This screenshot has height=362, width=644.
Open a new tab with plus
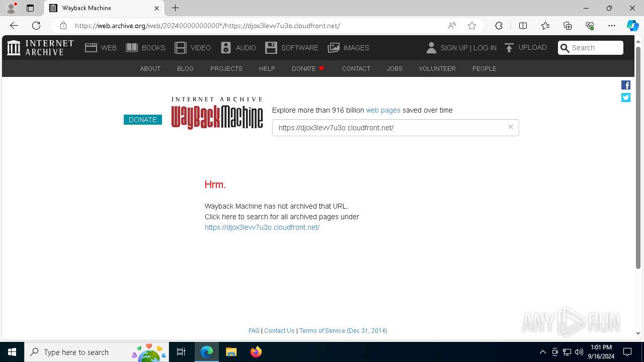(x=175, y=8)
